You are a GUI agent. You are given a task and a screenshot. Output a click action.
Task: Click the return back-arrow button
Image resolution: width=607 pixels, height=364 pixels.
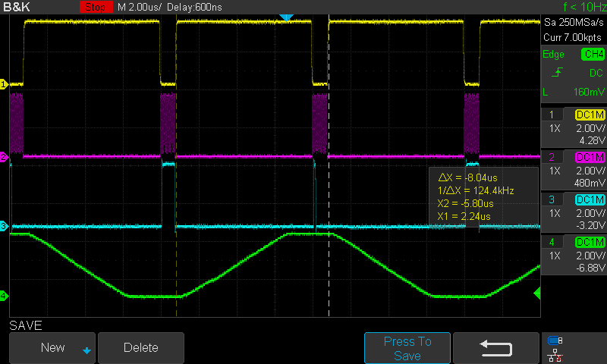pyautogui.click(x=496, y=348)
